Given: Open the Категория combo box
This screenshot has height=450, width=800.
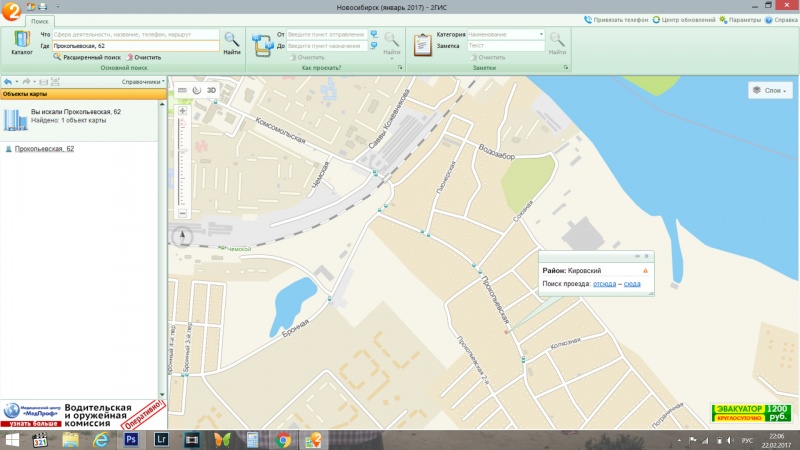Looking at the screenshot, I should click(x=506, y=34).
